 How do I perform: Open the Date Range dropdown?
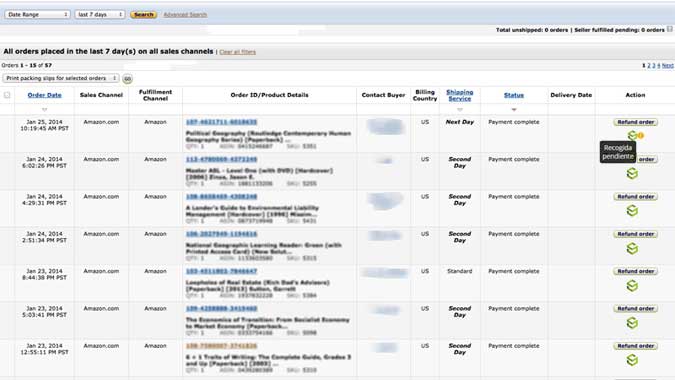coord(37,15)
